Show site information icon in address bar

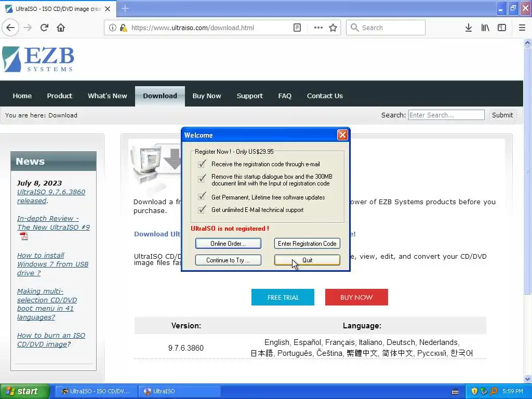[x=112, y=28]
